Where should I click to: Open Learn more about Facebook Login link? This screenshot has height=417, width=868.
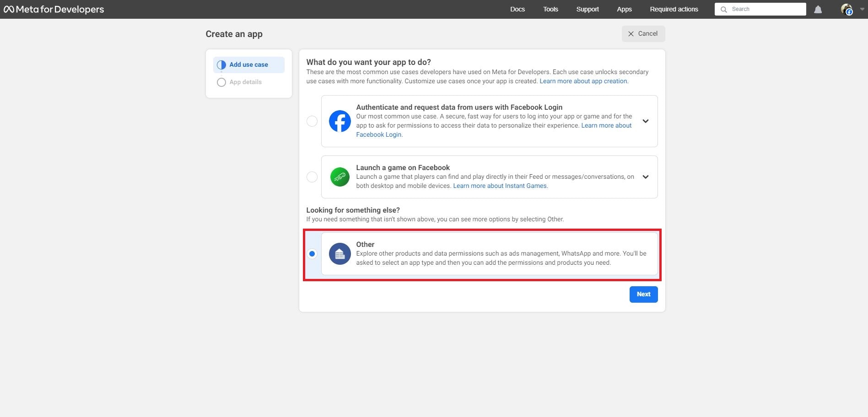[494, 130]
